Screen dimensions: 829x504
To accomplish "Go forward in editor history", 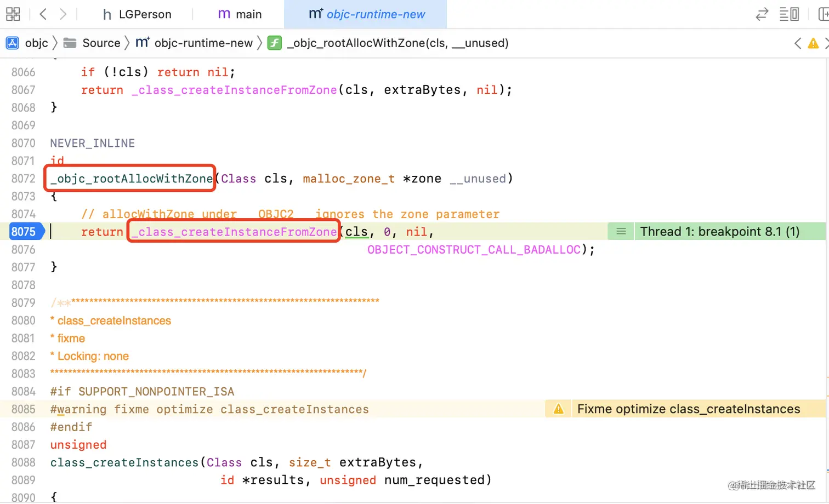I will point(63,14).
